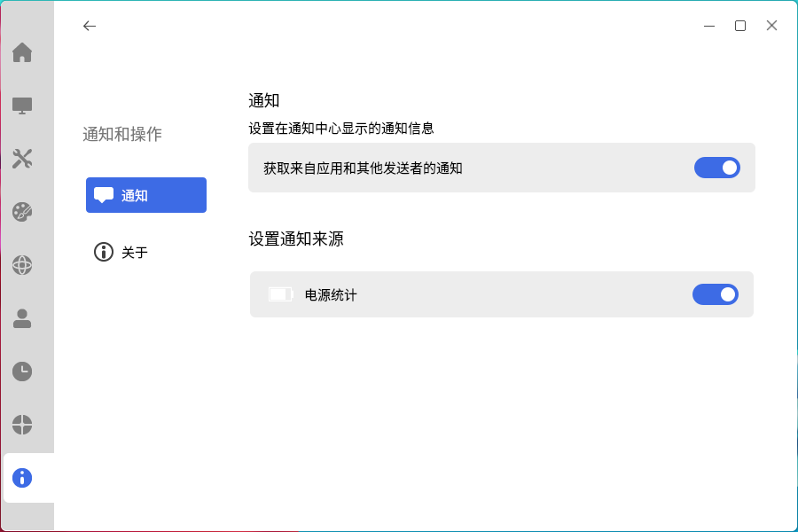Select the 通知 item in the submenu
Image resolution: width=798 pixels, height=532 pixels.
pos(145,195)
